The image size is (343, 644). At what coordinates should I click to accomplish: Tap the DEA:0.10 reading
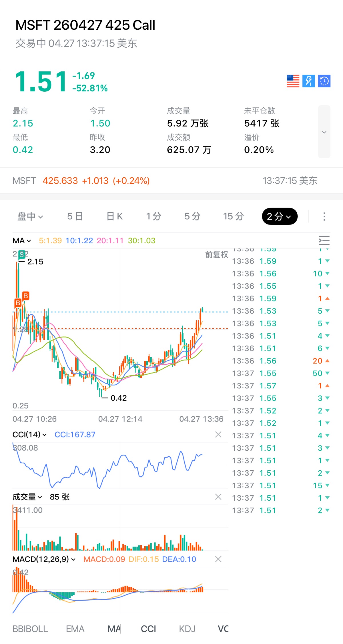[x=179, y=559]
